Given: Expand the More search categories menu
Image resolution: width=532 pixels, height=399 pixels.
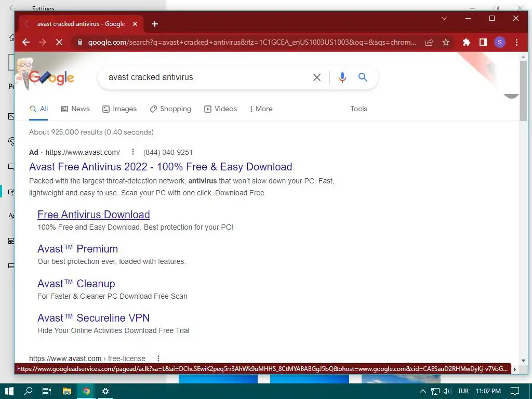Looking at the screenshot, I should pyautogui.click(x=261, y=109).
